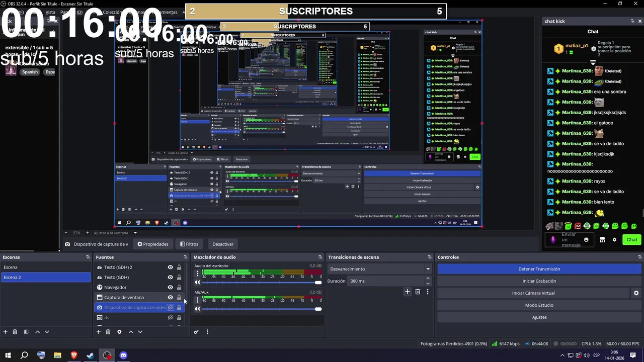The height and width of the screenshot is (362, 644).
Task: Open the shop icon in chat kick
Action: click(x=602, y=240)
